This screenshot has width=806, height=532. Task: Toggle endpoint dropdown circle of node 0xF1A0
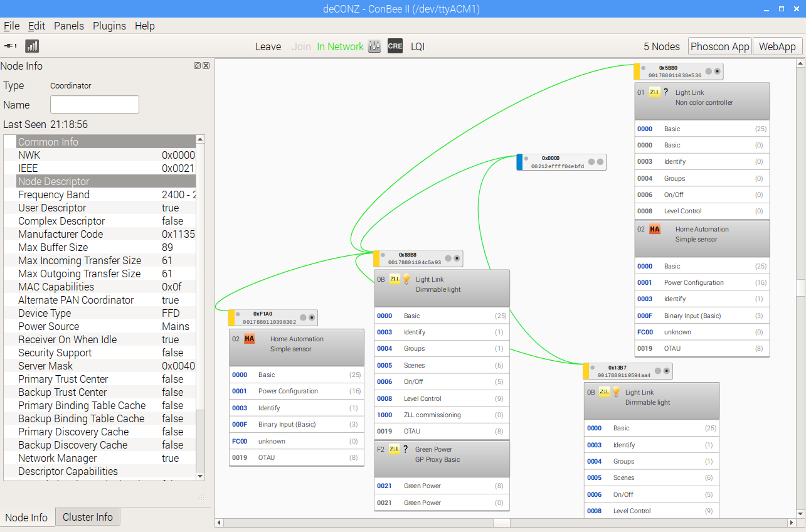[x=312, y=317]
